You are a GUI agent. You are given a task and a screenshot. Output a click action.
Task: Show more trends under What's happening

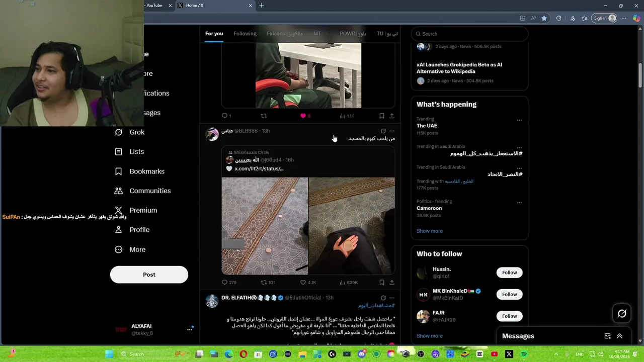430,231
